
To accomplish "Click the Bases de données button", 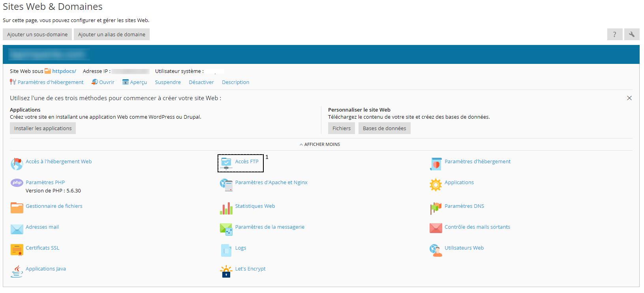I will tap(385, 128).
